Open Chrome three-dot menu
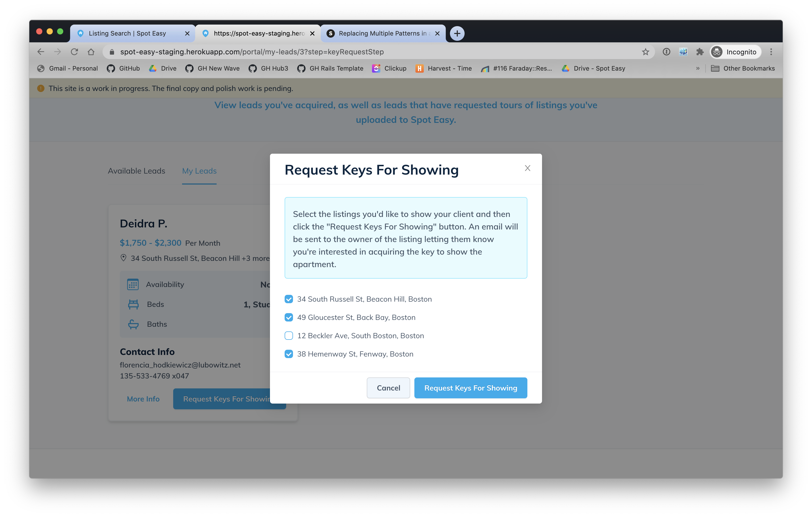 (x=771, y=52)
